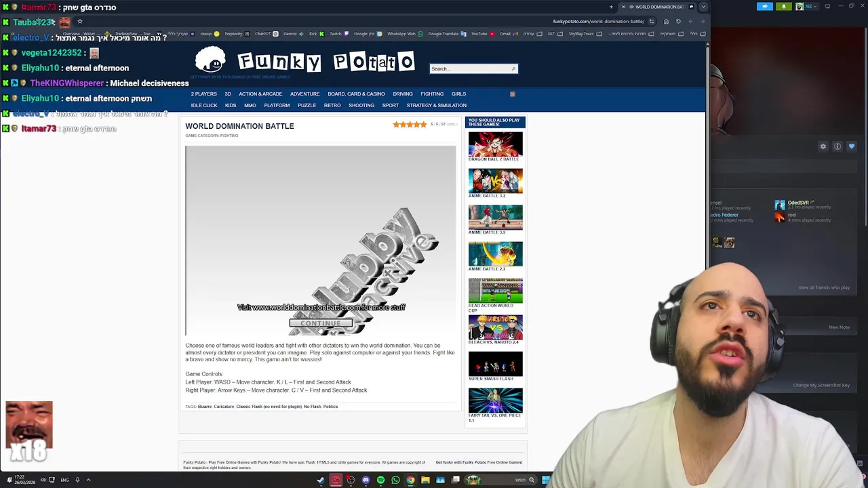Click the Caricature tag link
The width and height of the screenshot is (868, 488).
click(224, 407)
